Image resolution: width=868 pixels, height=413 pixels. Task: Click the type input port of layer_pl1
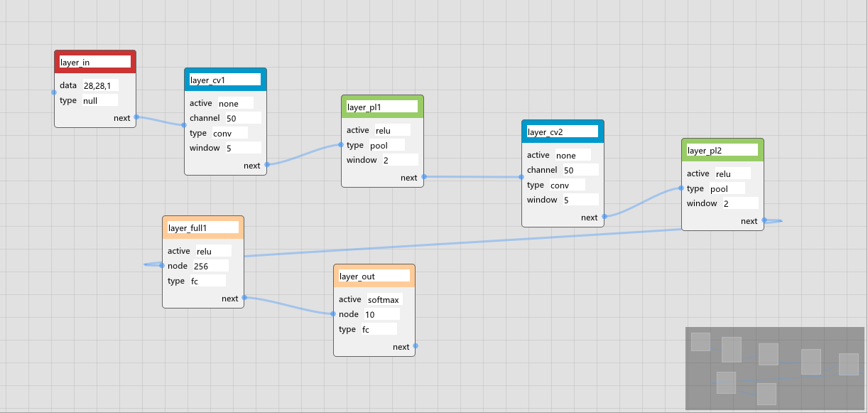pos(342,145)
